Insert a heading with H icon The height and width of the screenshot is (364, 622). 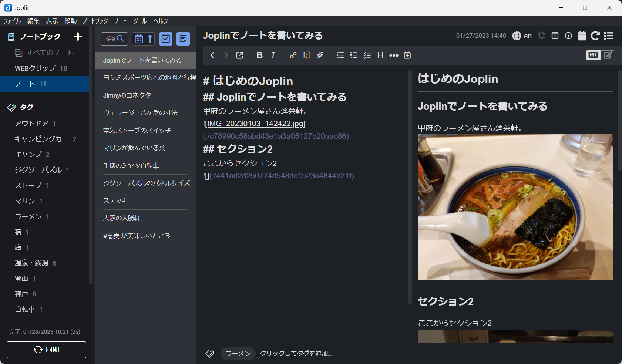click(x=380, y=55)
